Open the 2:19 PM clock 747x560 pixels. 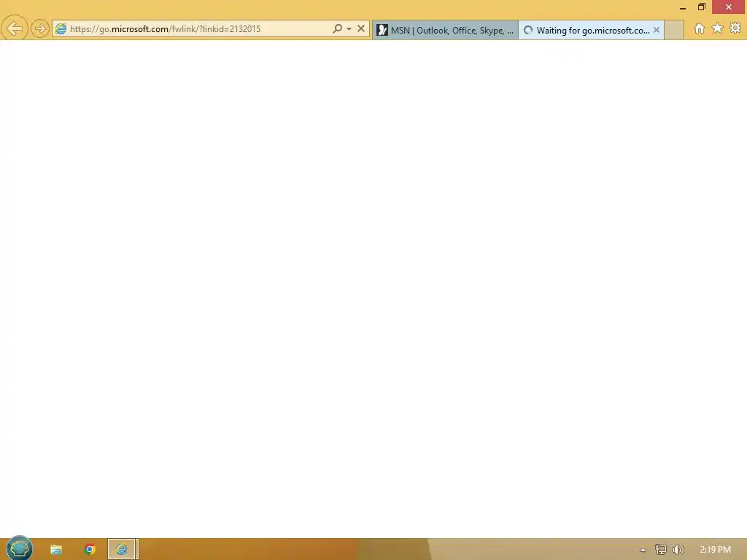coord(715,550)
